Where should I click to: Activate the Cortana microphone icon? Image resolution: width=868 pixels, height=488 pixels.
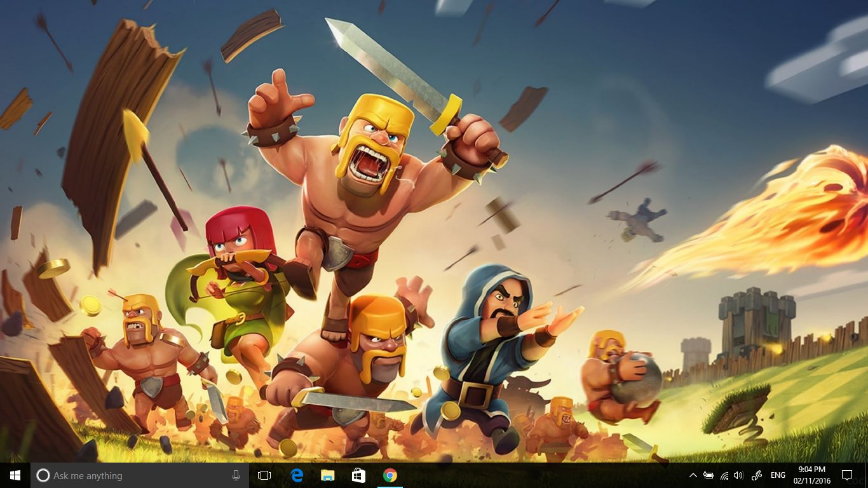(236, 475)
